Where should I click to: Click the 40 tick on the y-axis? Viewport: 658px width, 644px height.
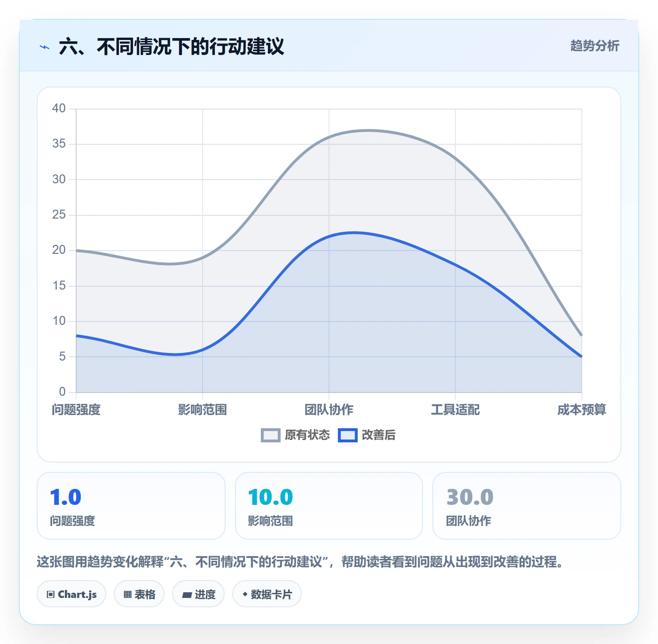coord(59,109)
